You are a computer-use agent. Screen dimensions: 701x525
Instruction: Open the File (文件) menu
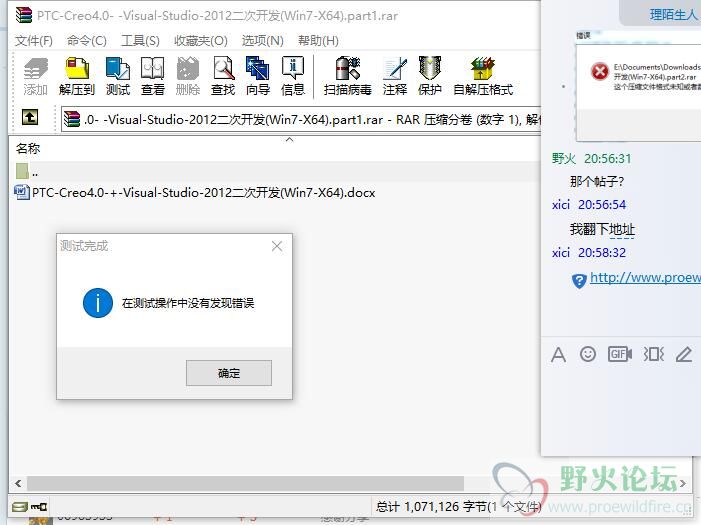(x=34, y=41)
